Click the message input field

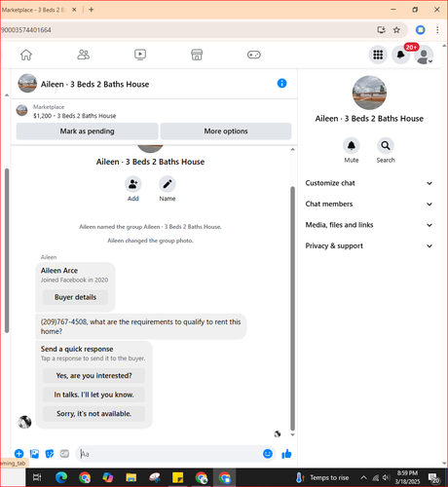[168, 454]
